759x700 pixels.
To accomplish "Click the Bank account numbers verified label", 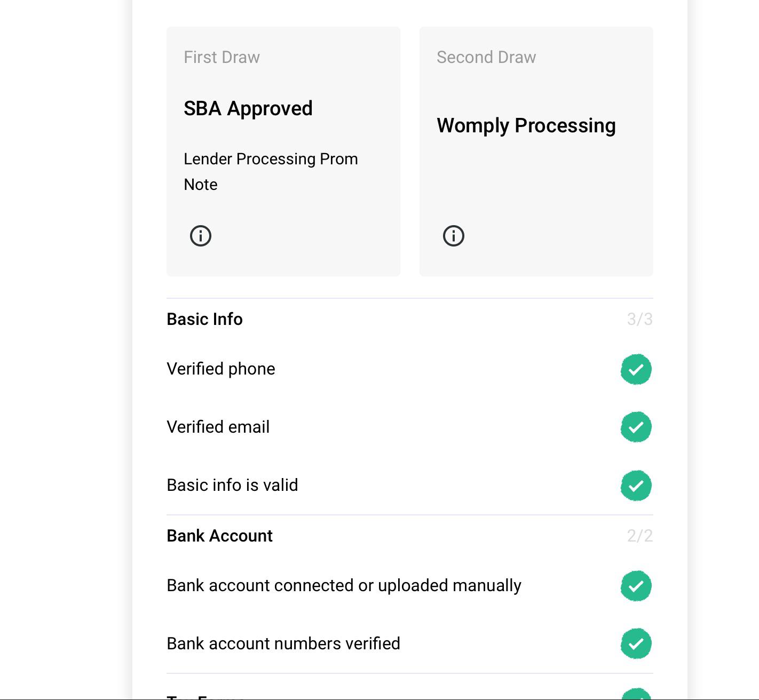I will coord(283,643).
